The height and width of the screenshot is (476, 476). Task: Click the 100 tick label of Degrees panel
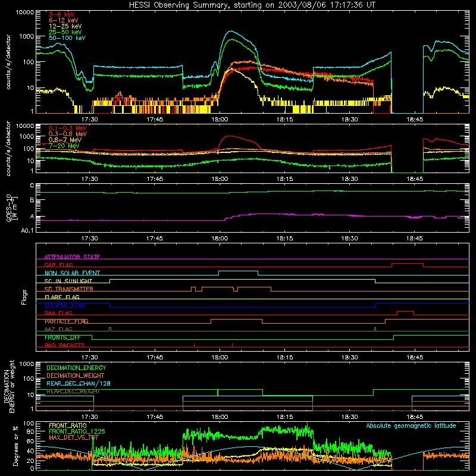click(29, 424)
